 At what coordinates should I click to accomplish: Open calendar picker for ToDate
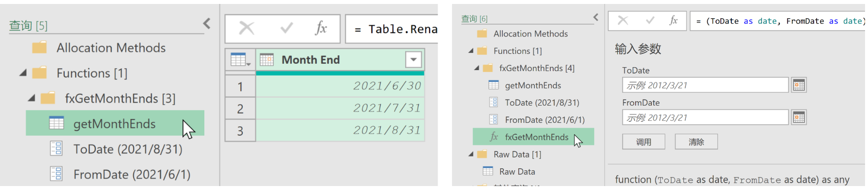pos(799,85)
